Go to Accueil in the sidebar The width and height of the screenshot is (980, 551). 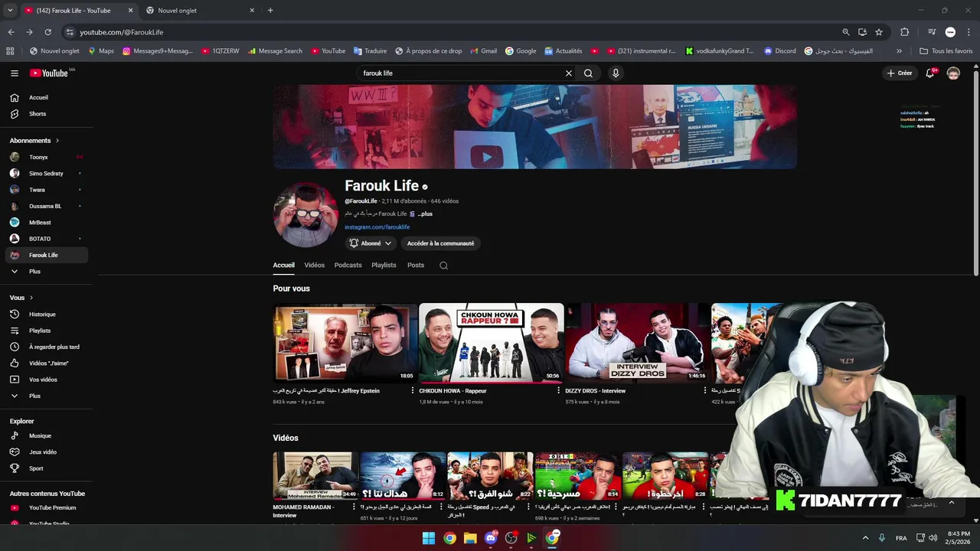[x=46, y=97]
